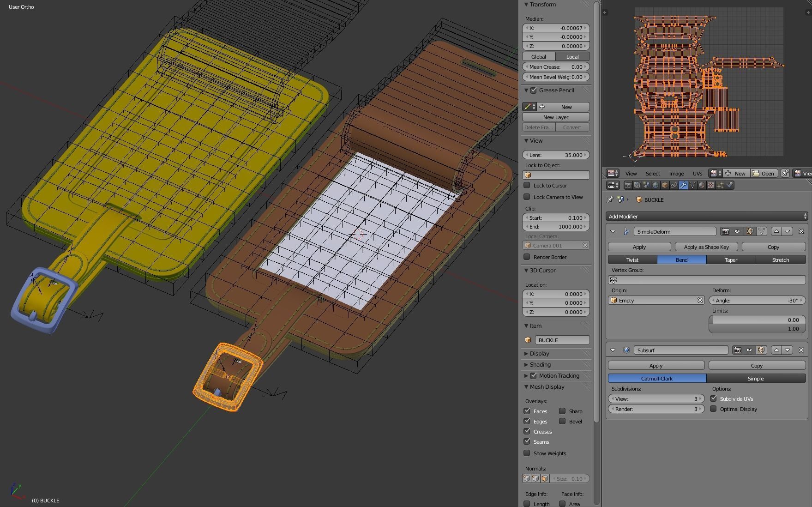Enable Lock Camera to View checkbox
The image size is (812, 507).
click(527, 197)
